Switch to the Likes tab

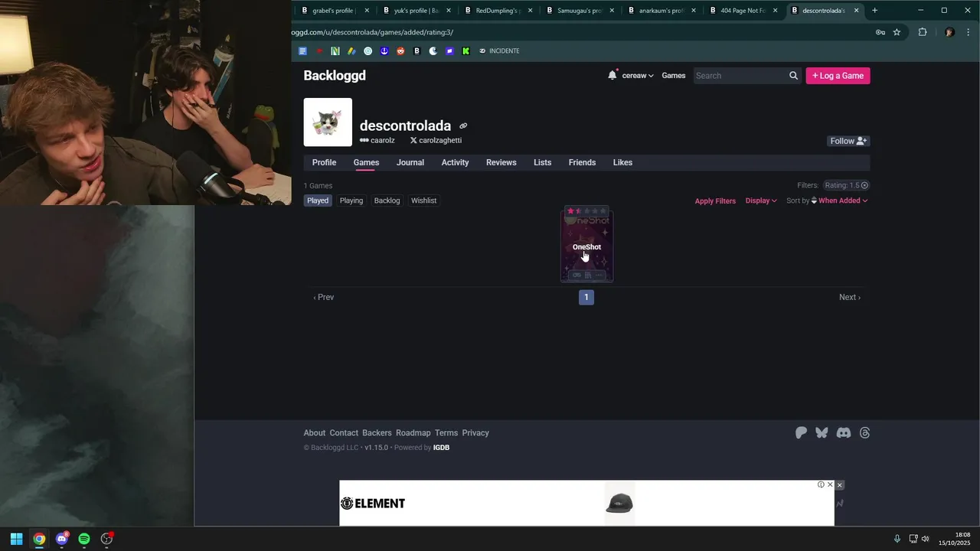pos(622,162)
